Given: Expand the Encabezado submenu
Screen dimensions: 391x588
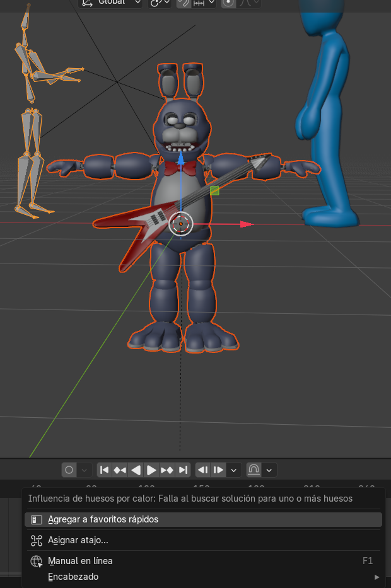Looking at the screenshot, I should pyautogui.click(x=203, y=577).
